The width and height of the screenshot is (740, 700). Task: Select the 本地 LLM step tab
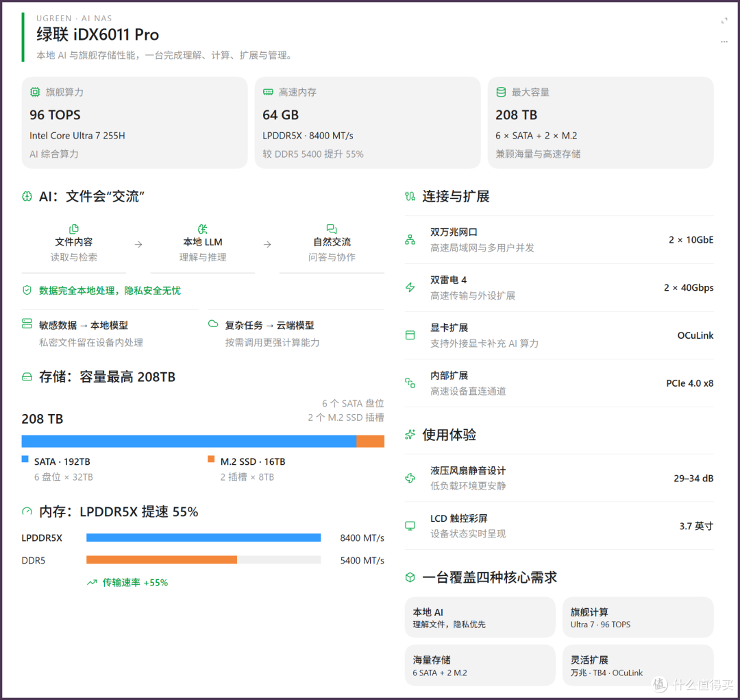202,243
